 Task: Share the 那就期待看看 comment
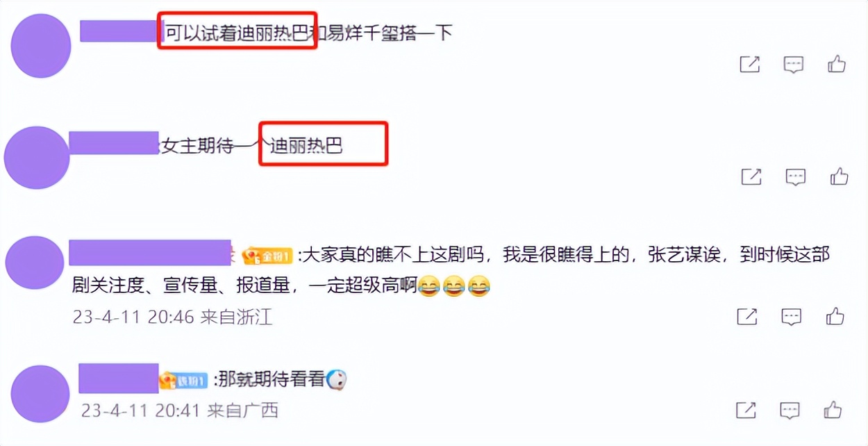pos(746,410)
